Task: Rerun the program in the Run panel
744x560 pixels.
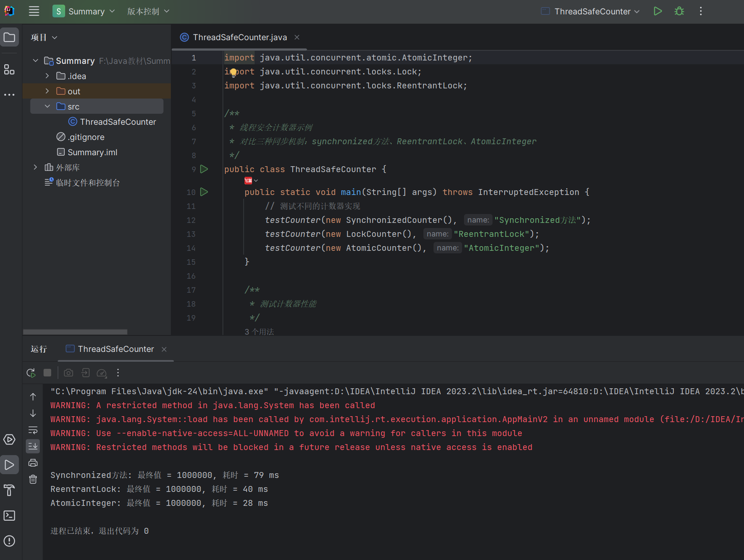Action: (x=31, y=373)
